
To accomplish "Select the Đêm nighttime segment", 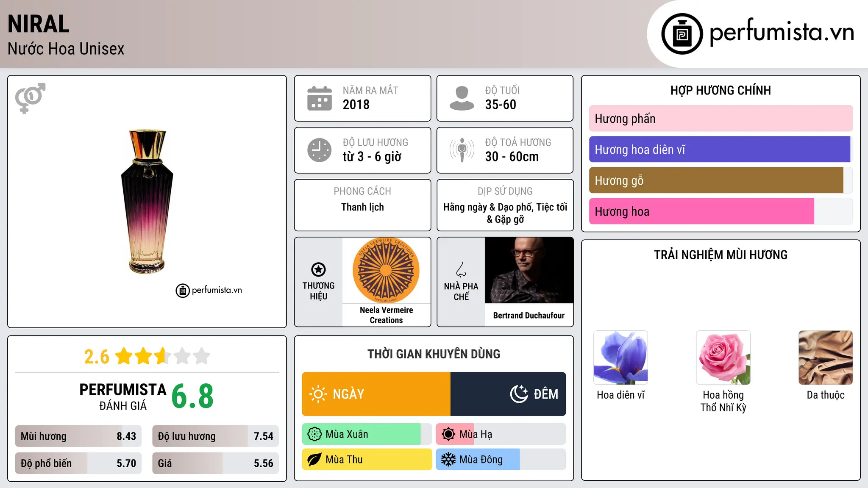I will tap(508, 394).
